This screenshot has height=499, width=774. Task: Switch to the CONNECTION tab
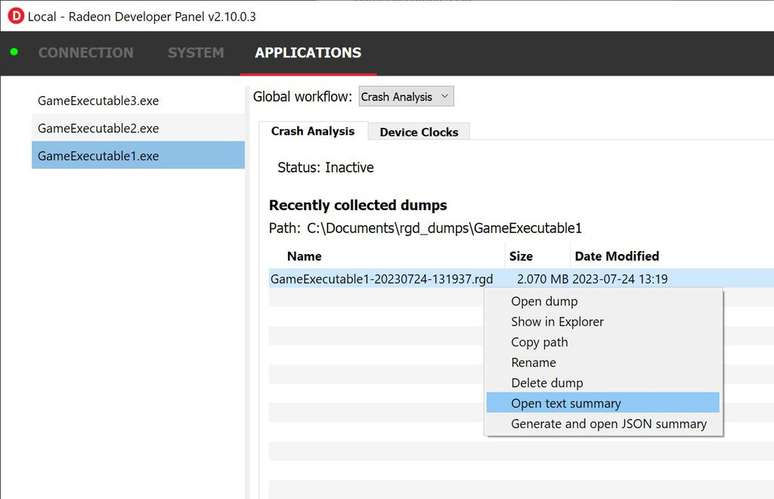click(x=86, y=53)
